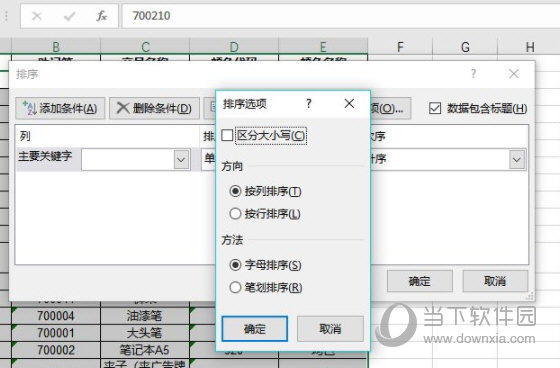The image size is (560, 368).
Task: Select 字母排序(S) radio button
Action: pyautogui.click(x=235, y=265)
